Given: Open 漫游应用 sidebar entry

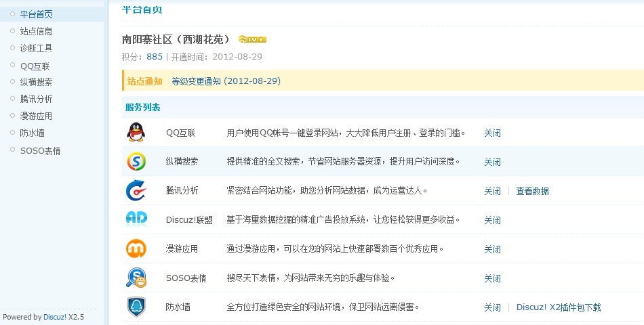Looking at the screenshot, I should [36, 116].
